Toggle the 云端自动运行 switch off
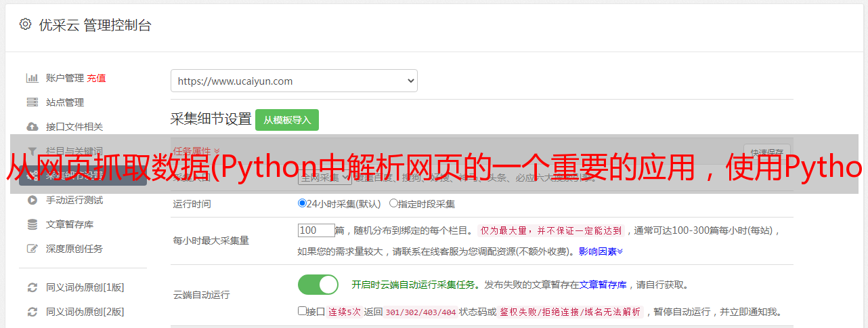 coord(318,285)
